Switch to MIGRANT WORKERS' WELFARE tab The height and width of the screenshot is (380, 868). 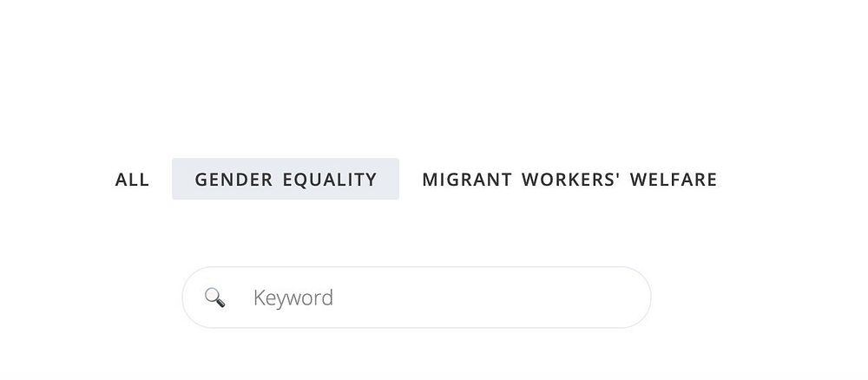coord(569,180)
